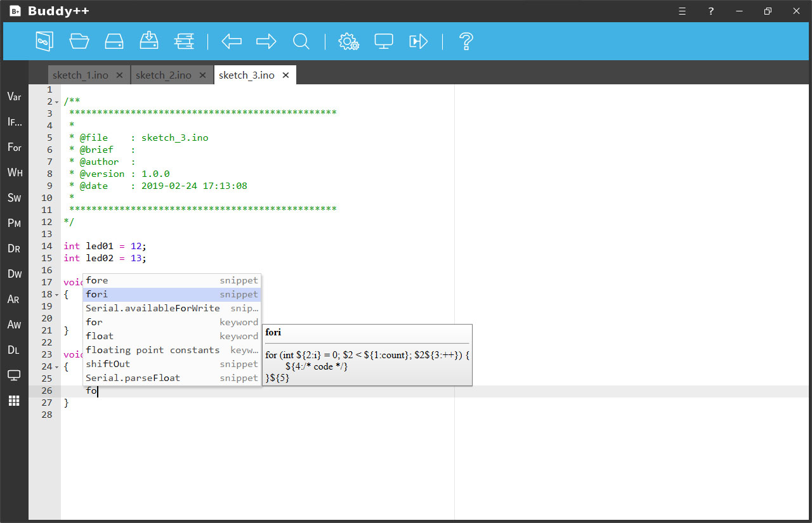Open settings with the gears icon

pyautogui.click(x=349, y=42)
